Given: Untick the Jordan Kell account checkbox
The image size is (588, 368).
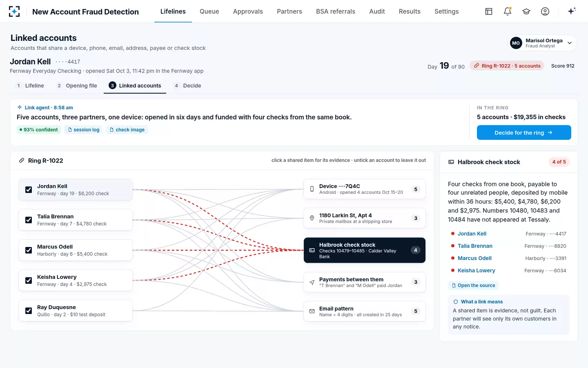Looking at the screenshot, I should [x=29, y=190].
